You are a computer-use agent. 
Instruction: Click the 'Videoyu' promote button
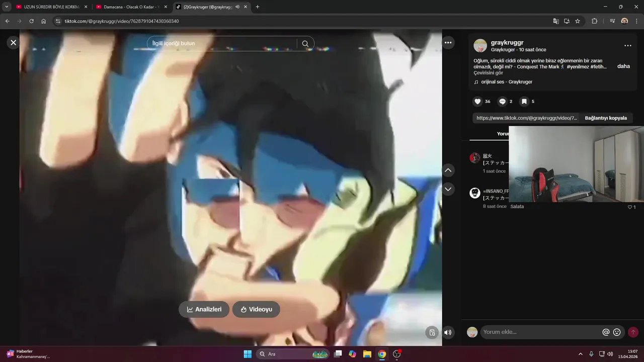[x=256, y=309]
